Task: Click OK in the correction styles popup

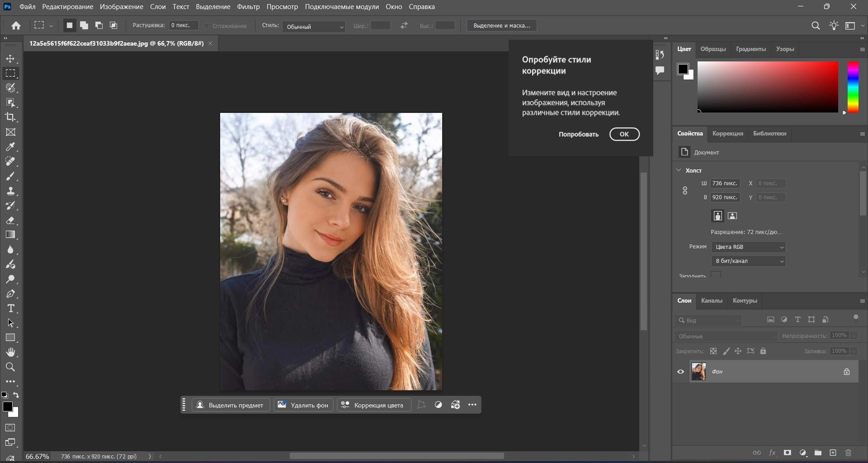Action: point(624,134)
